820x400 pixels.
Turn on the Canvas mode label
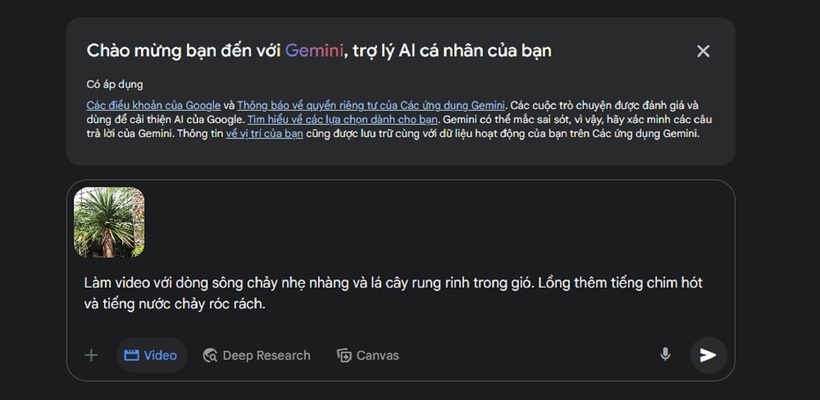point(377,355)
